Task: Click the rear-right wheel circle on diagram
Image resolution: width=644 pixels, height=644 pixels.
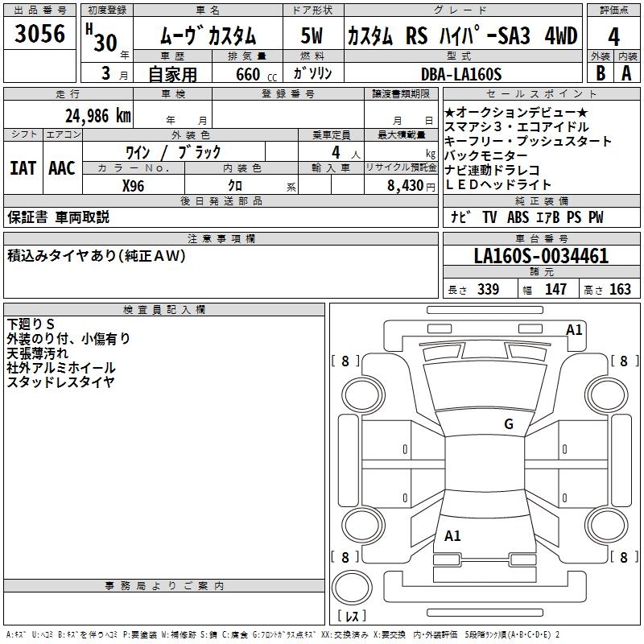Action: coord(606,525)
